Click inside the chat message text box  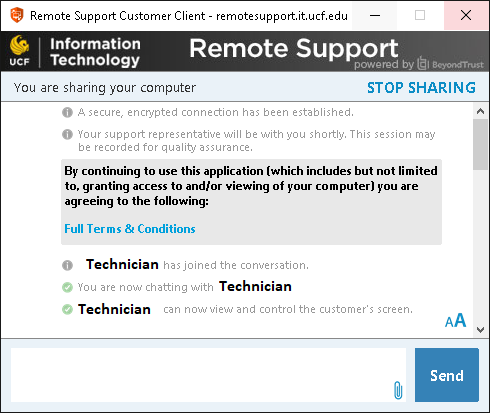[x=208, y=375]
